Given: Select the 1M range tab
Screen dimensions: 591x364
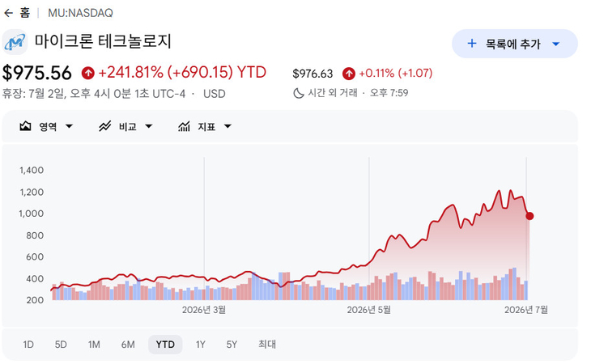Looking at the screenshot, I should pos(94,345).
